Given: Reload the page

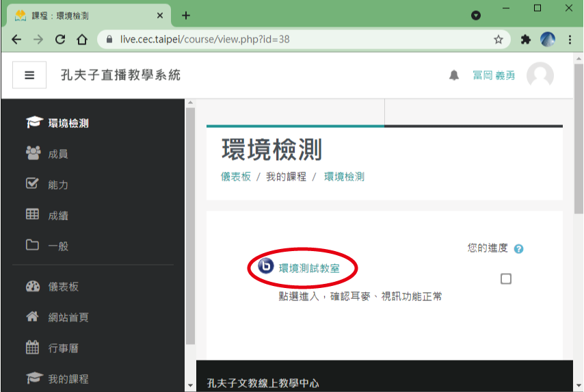Looking at the screenshot, I should click(x=60, y=39).
